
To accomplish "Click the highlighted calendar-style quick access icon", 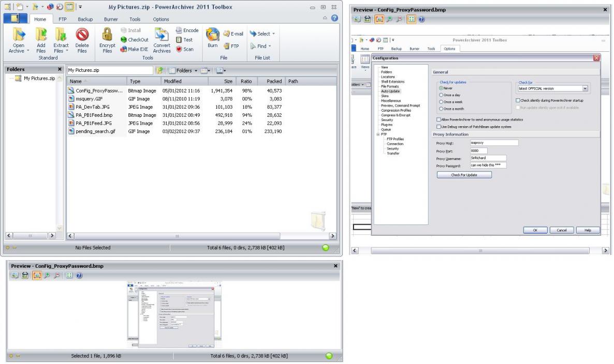I will point(69,7).
